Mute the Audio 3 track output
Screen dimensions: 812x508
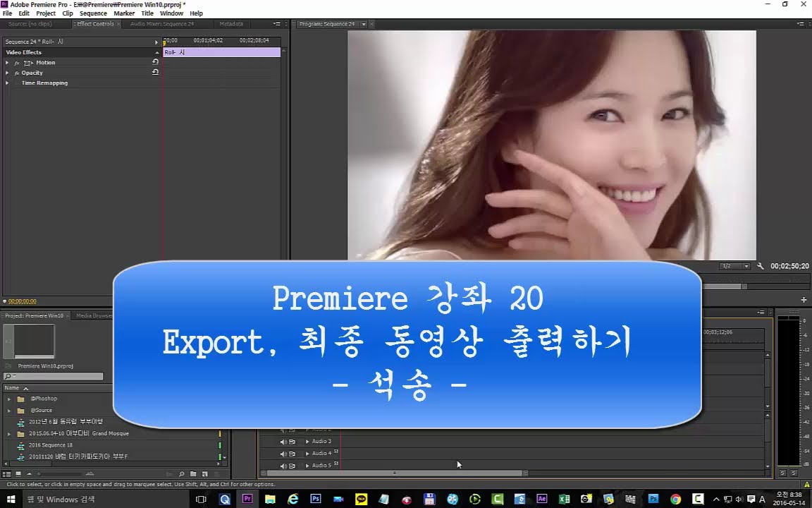(x=283, y=442)
